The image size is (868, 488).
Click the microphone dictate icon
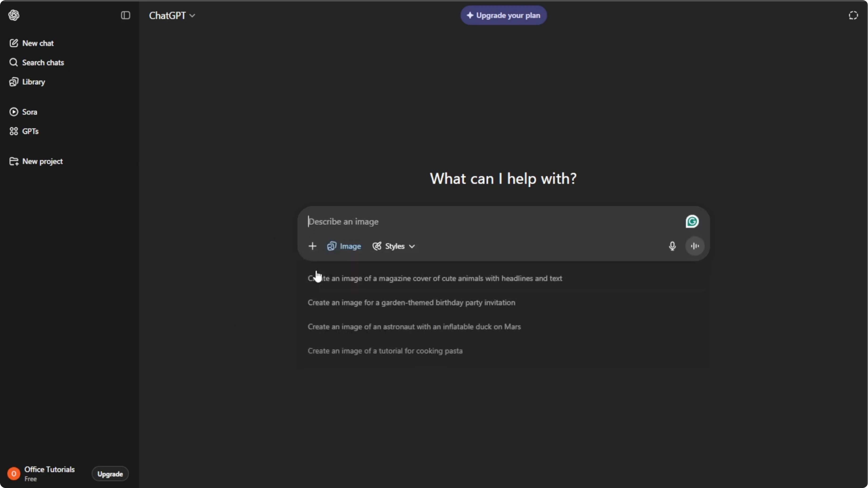pyautogui.click(x=672, y=246)
